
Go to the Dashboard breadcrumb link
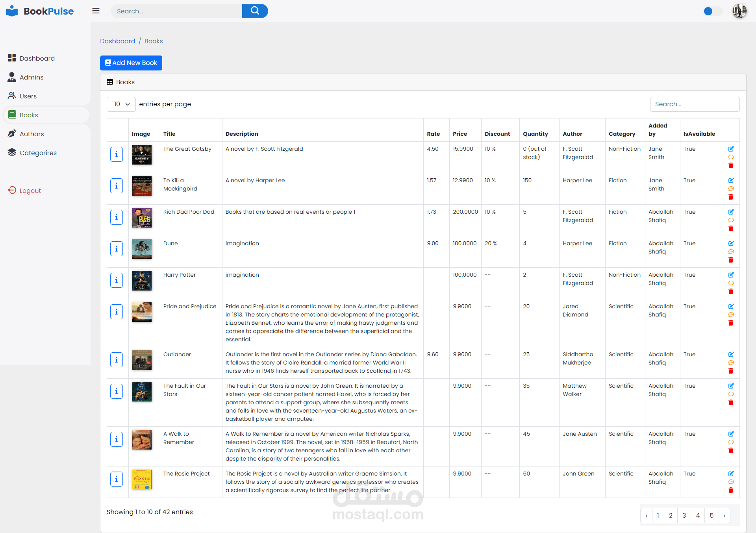(x=117, y=41)
